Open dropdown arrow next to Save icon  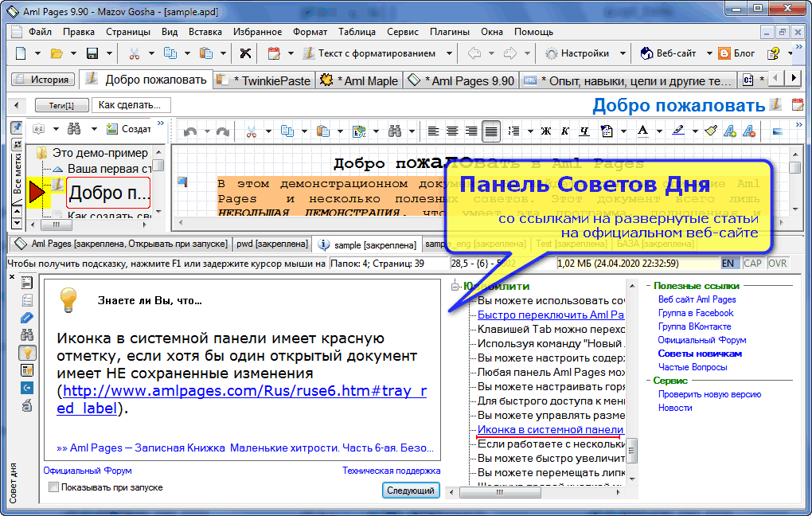(x=109, y=53)
